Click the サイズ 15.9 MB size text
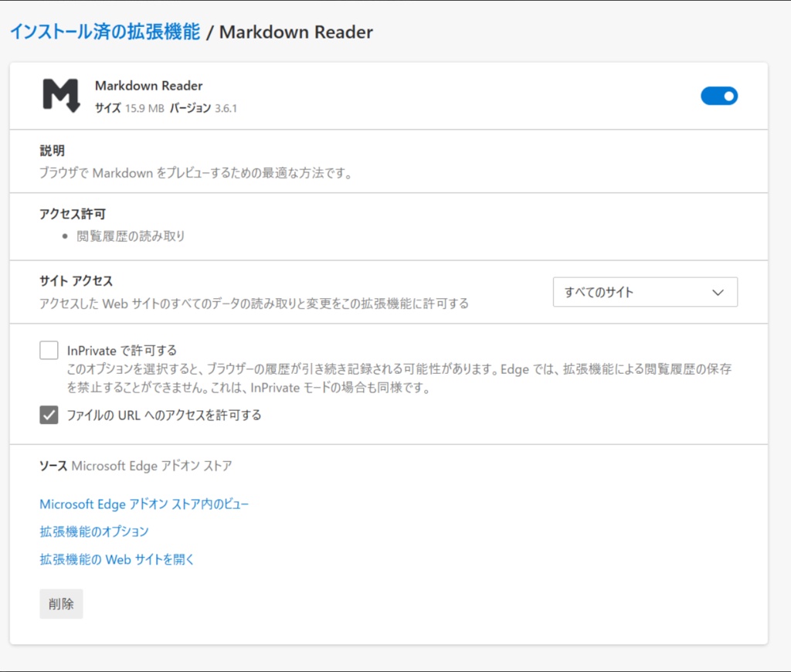 pos(130,108)
